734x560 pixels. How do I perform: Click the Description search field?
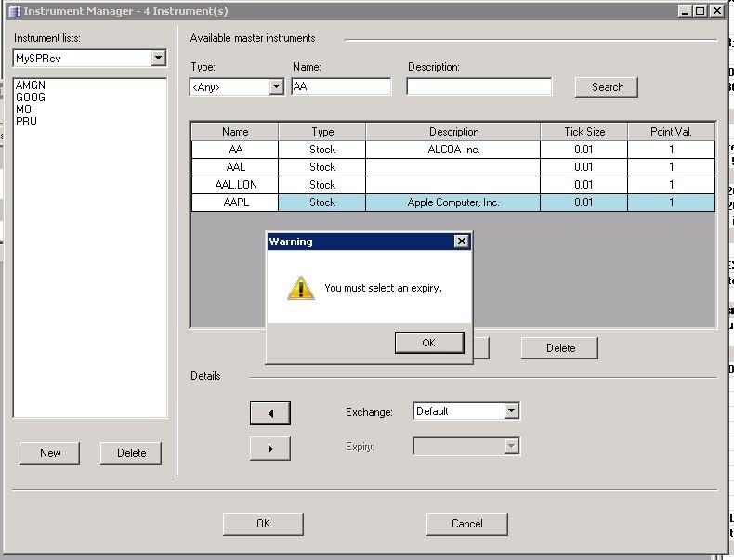(x=478, y=86)
